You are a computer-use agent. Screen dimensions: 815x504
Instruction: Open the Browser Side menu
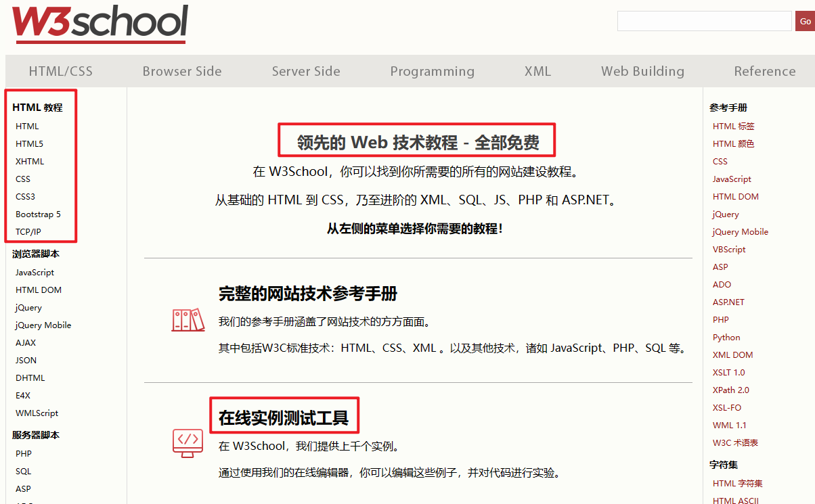pyautogui.click(x=181, y=71)
